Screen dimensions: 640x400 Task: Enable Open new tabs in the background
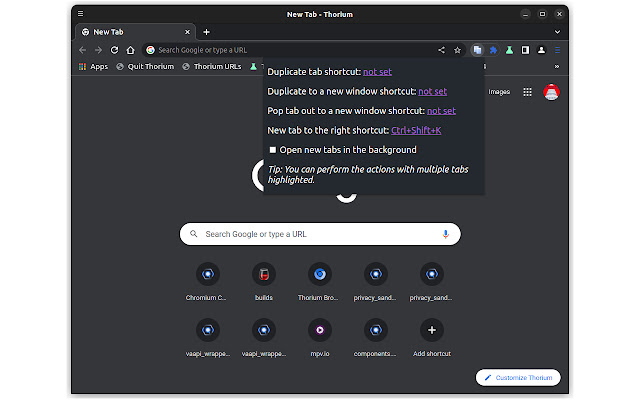click(273, 150)
